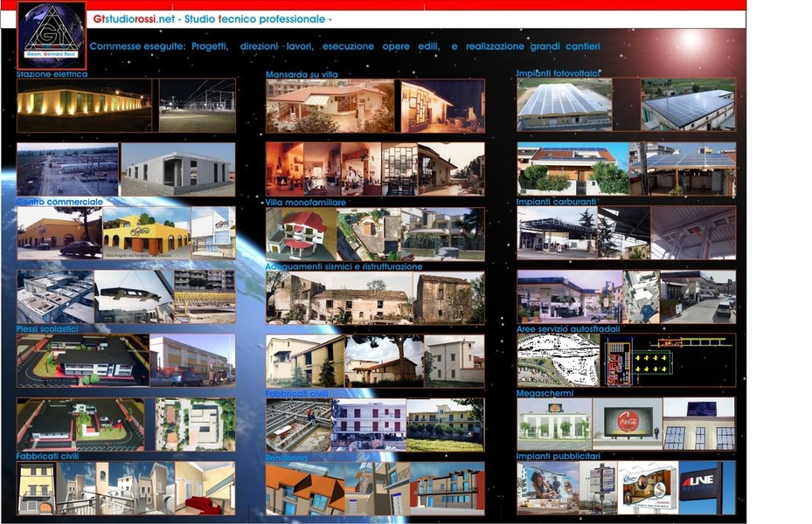
Task: Open the 'Aree servizio autostradali' label
Action: [569, 329]
